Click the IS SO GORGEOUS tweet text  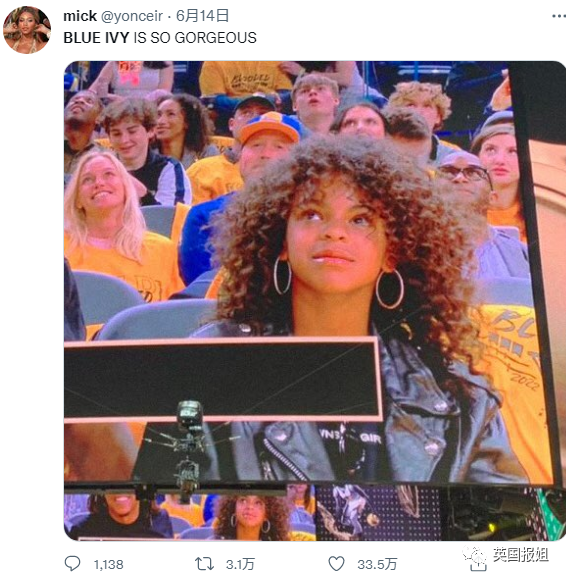(195, 38)
